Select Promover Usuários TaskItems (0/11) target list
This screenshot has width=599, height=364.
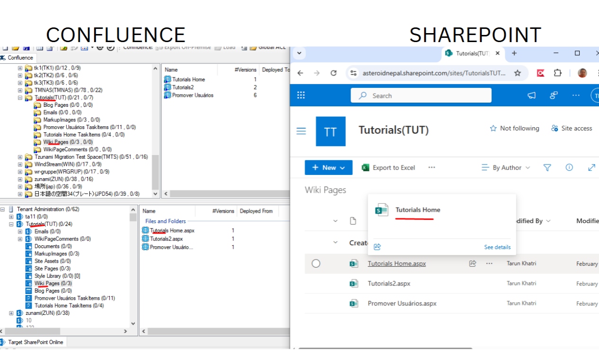point(75,298)
